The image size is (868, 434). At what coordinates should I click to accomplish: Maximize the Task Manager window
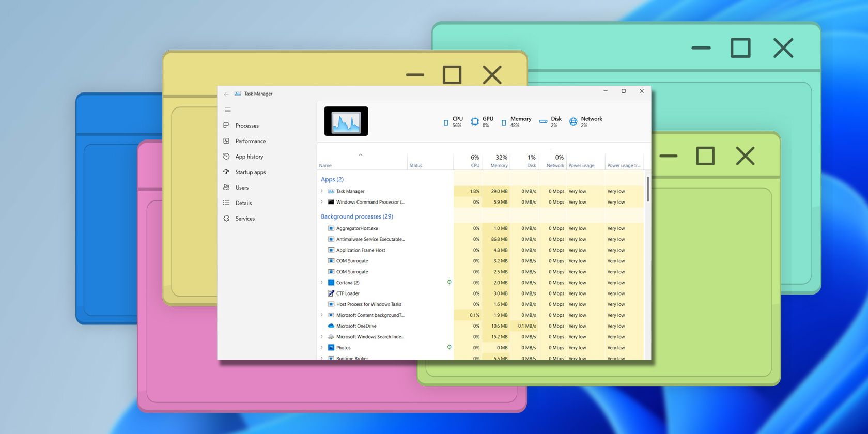[624, 91]
